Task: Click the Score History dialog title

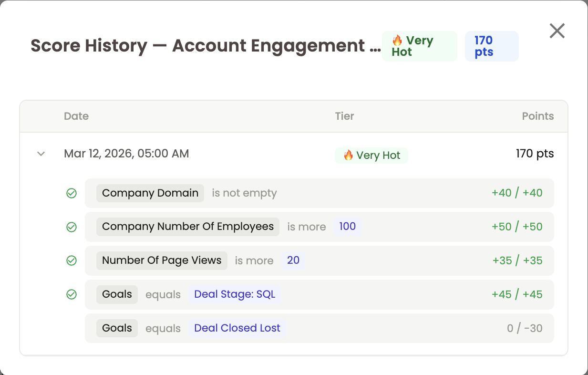Action: tap(206, 46)
